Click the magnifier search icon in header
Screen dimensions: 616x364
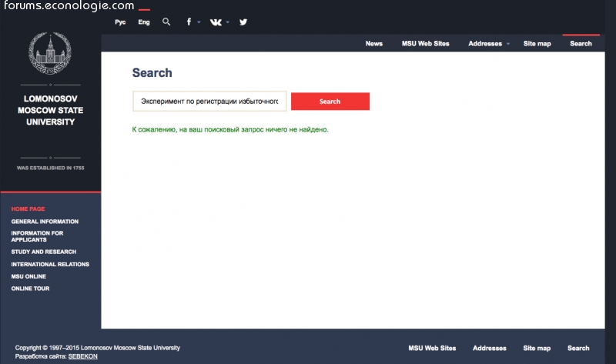click(x=166, y=22)
